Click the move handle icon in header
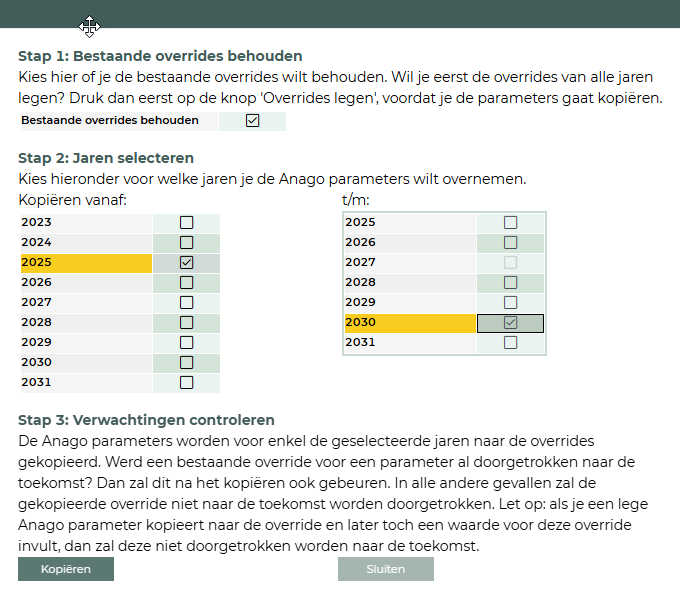Image resolution: width=680 pixels, height=597 pixels. click(x=89, y=25)
